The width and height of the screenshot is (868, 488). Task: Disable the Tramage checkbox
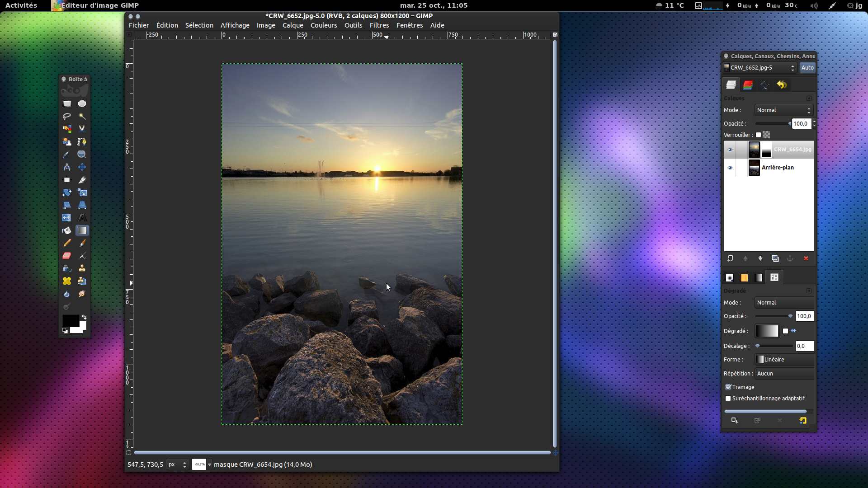728,387
